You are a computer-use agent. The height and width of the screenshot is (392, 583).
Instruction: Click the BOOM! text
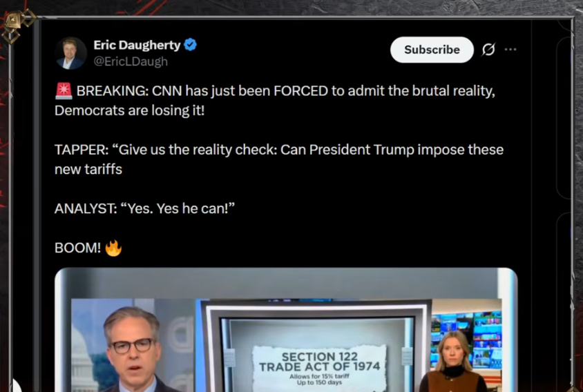[77, 248]
